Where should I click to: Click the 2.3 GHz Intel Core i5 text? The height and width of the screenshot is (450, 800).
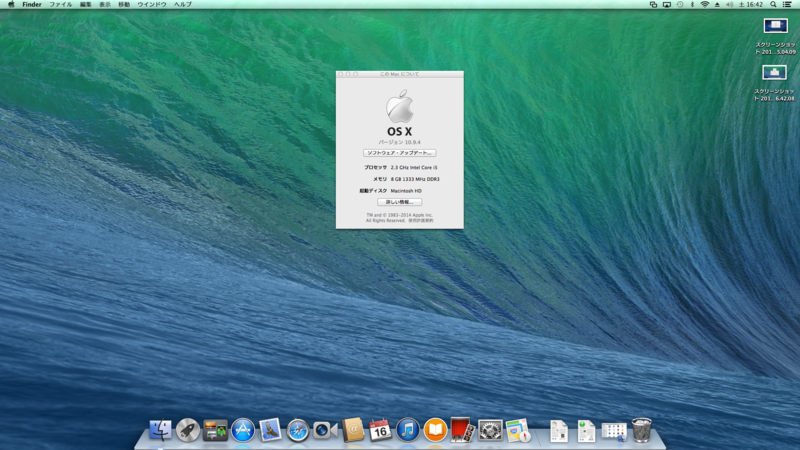414,167
